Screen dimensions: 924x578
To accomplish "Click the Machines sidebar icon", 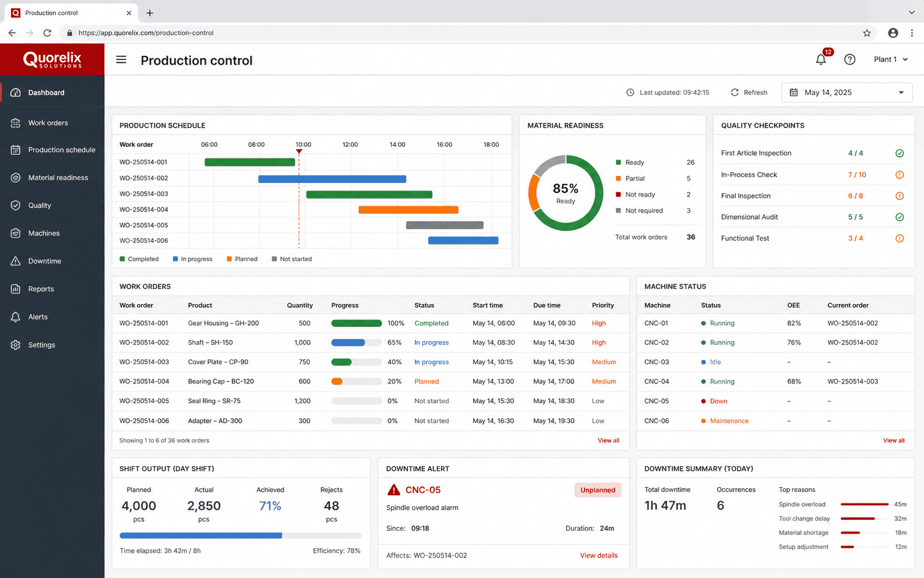I will [16, 233].
